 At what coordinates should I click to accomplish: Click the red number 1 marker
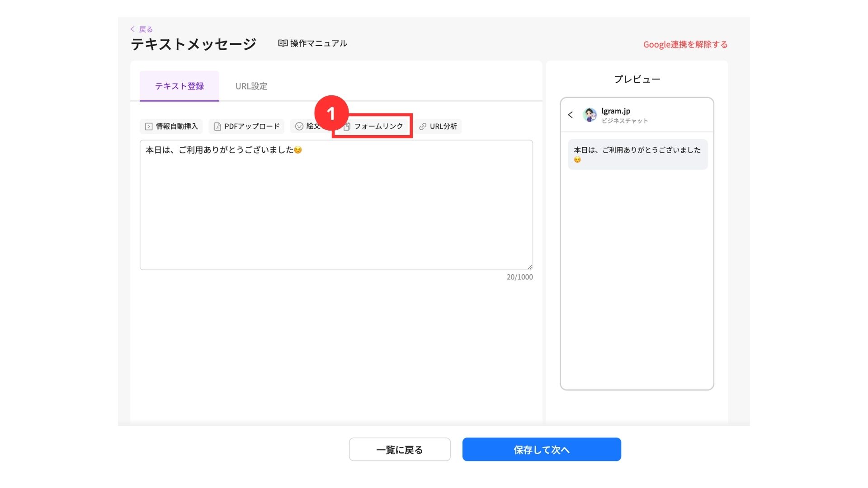(x=331, y=113)
